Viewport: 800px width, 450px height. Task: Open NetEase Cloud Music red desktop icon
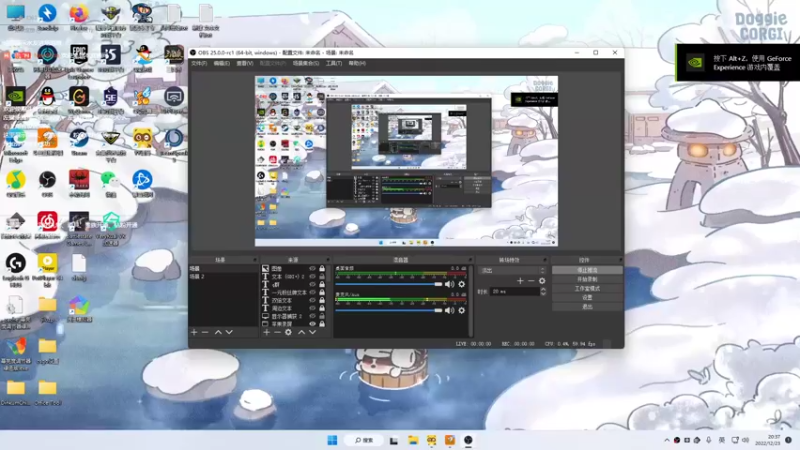[47, 226]
